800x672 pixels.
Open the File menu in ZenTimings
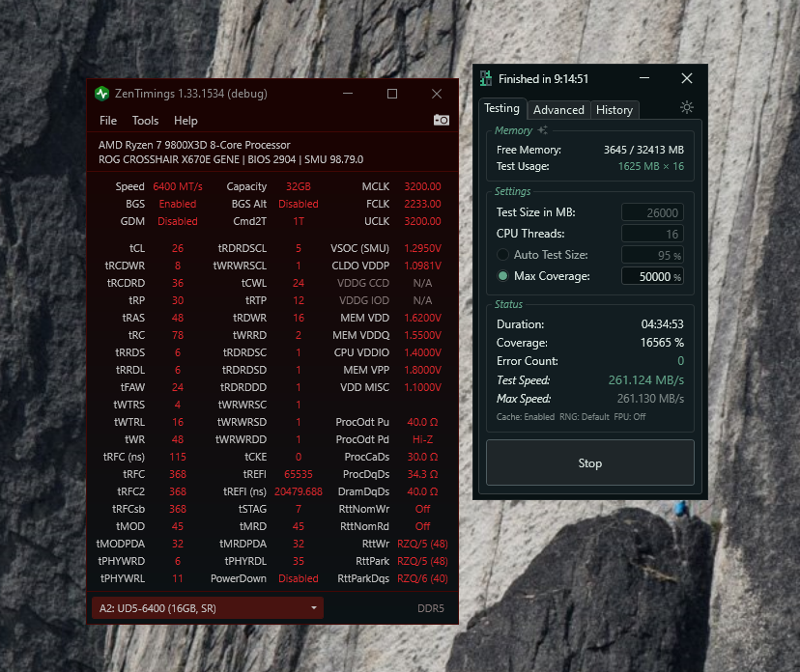(108, 121)
